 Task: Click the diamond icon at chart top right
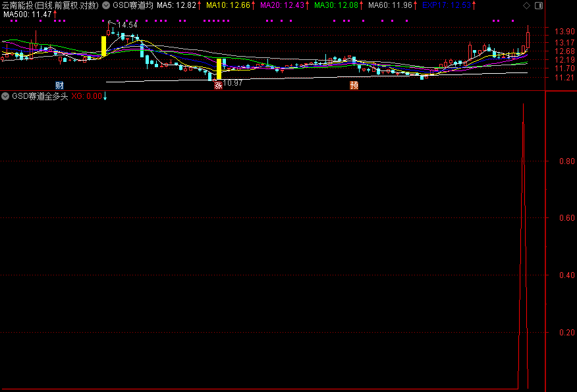[x=526, y=5]
